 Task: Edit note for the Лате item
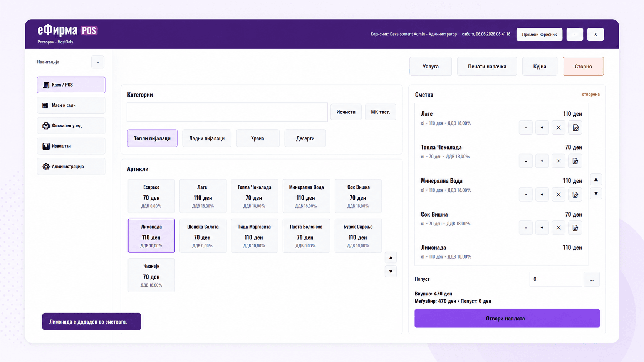click(575, 128)
